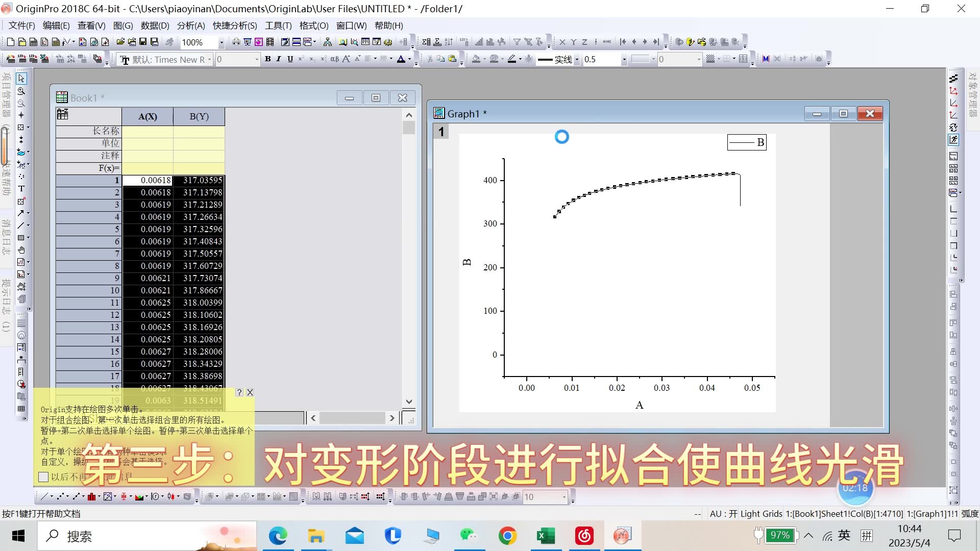Click the 长名称 row label
Image resolution: width=980 pixels, height=551 pixels.
coord(89,131)
